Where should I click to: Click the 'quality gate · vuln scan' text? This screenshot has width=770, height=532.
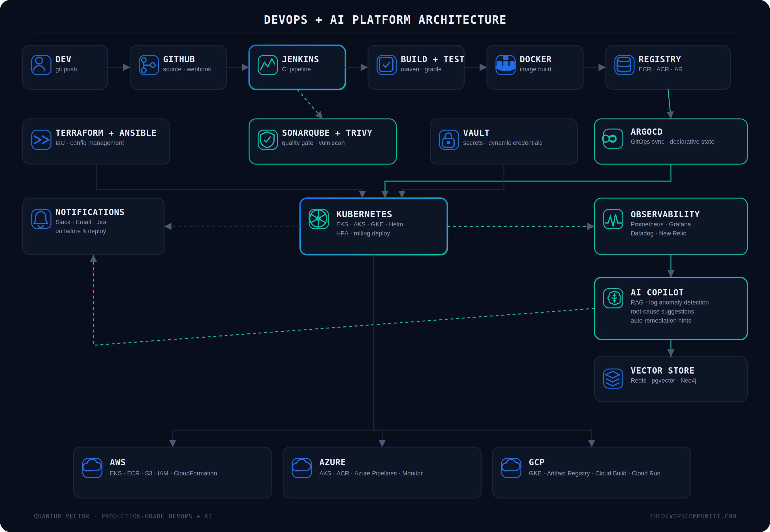coord(313,143)
